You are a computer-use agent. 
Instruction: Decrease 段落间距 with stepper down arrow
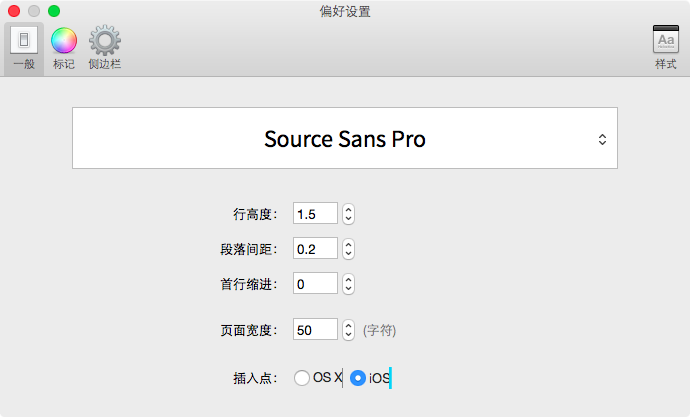[349, 254]
